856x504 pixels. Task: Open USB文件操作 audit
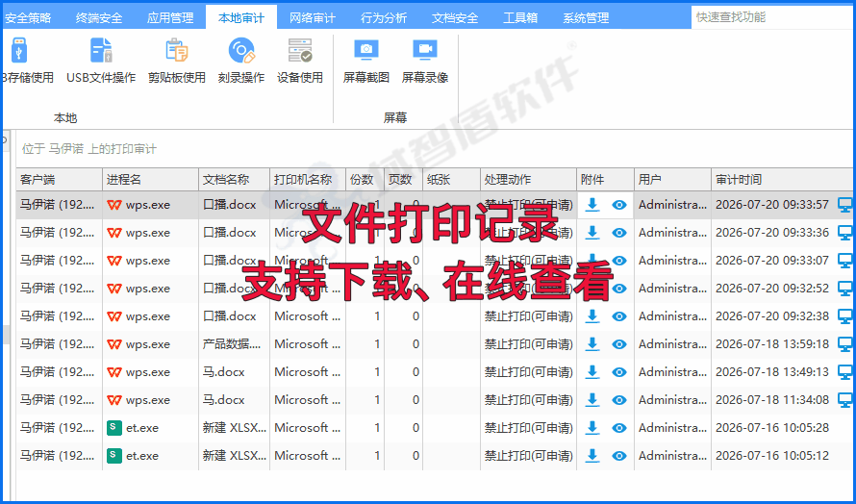pyautogui.click(x=101, y=61)
